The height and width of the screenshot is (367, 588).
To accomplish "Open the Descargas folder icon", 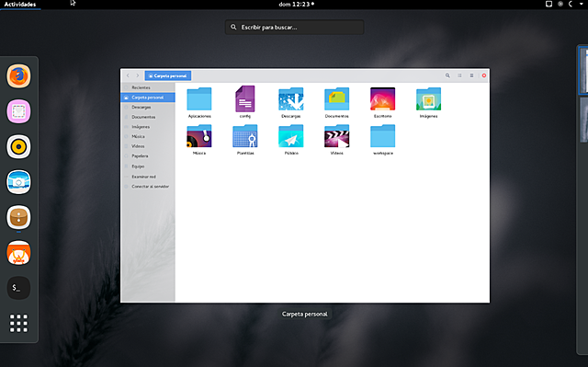I will [x=290, y=98].
